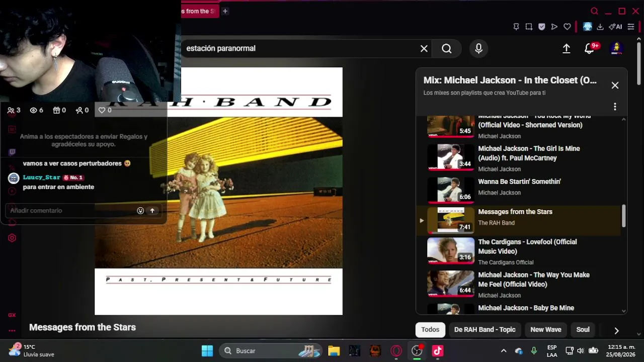Click the browser pin icon
This screenshot has height=362, width=644.
pos(516,27)
